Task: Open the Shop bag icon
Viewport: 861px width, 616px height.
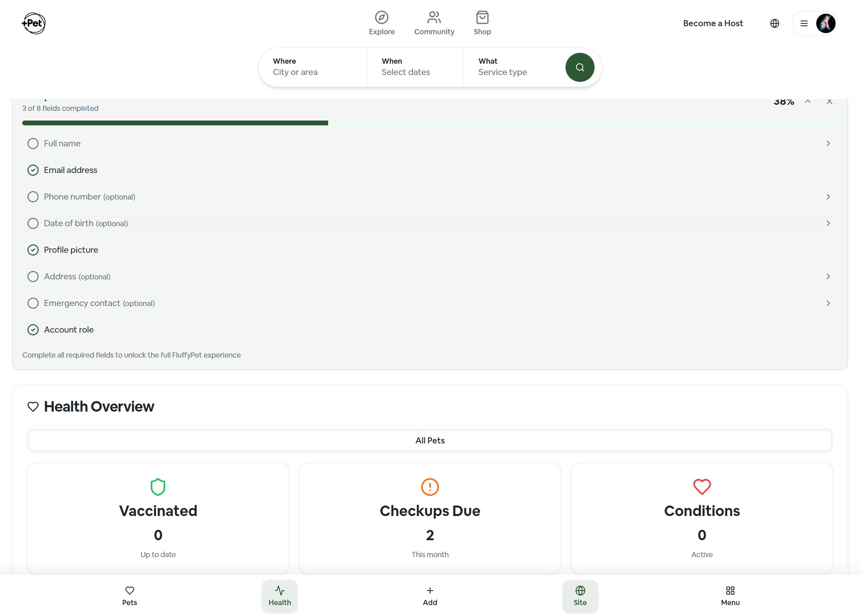Action: tap(482, 18)
